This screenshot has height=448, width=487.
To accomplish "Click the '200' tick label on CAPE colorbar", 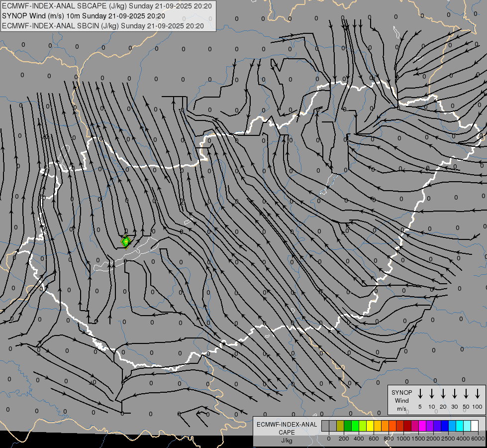I will (344, 439).
